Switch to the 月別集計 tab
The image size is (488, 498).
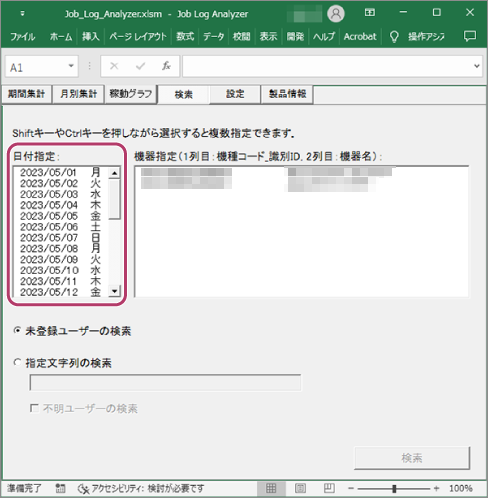[79, 94]
